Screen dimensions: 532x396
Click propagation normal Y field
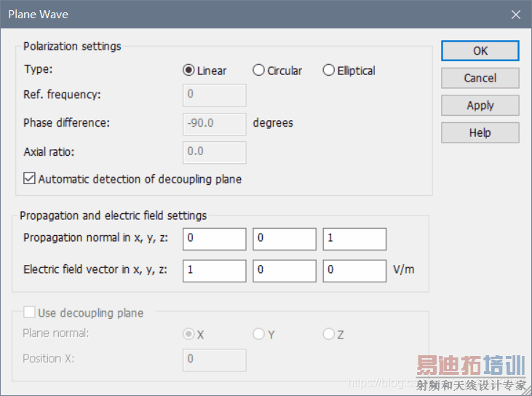285,239
